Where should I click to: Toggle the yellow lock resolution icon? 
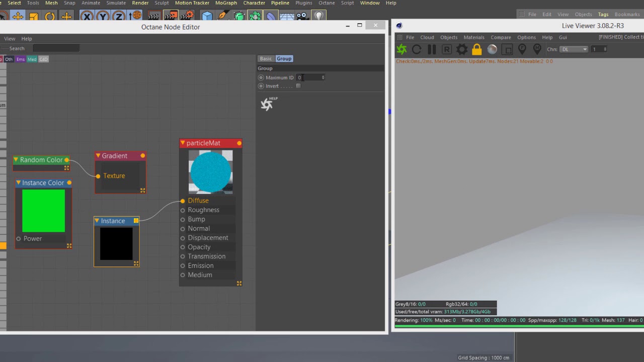coord(477,49)
